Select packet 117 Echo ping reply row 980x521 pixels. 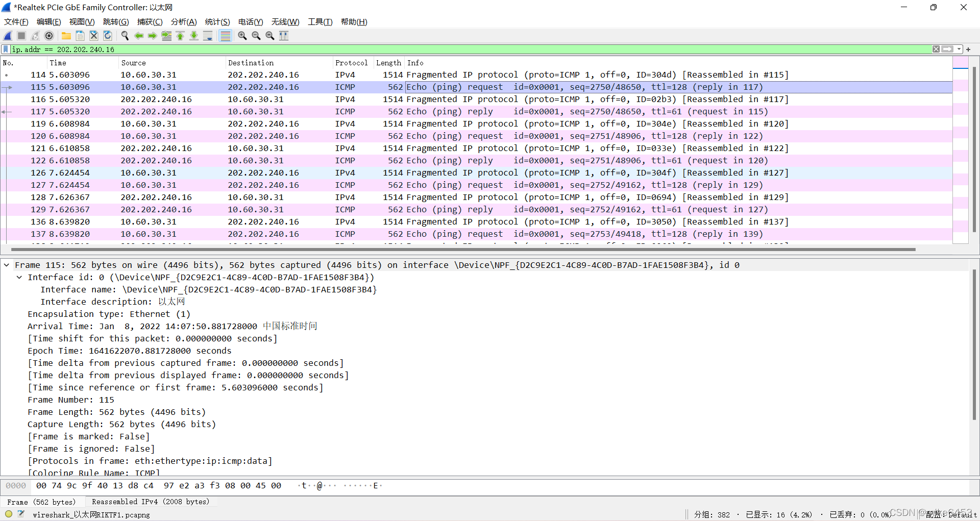coord(476,112)
